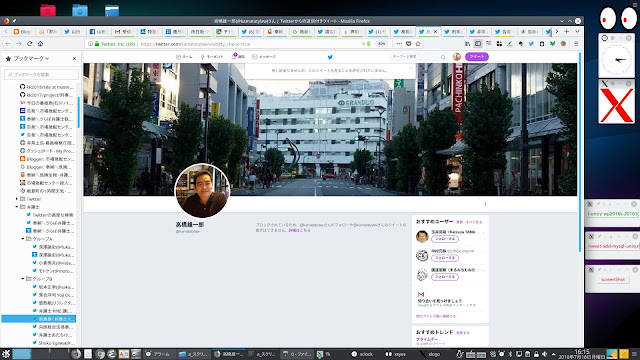Switch to the Blog tab
Viewport: 640px width, 360px height.
(22, 31)
